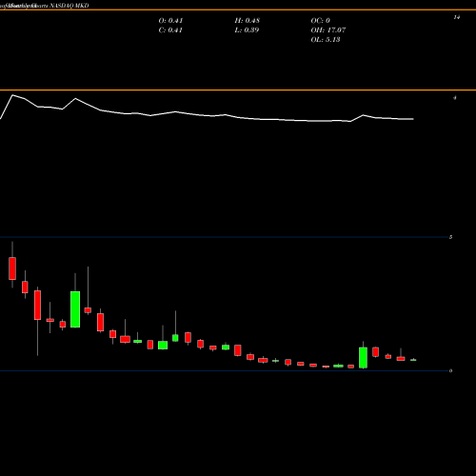Click the NASDAQ MKD chart title

point(45,6)
